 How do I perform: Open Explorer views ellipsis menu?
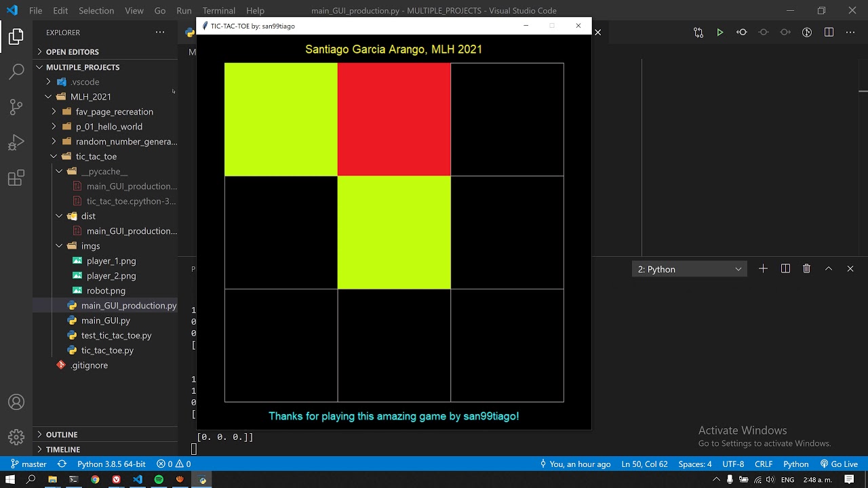click(x=160, y=33)
